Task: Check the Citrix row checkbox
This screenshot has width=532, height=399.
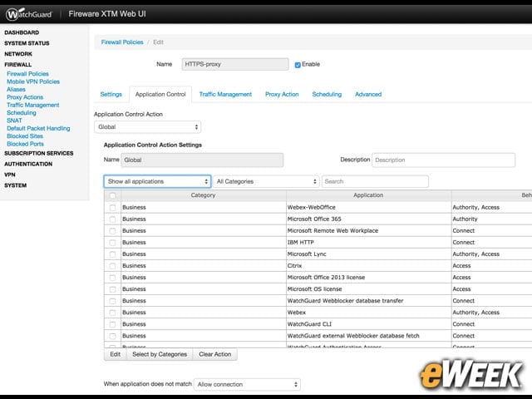Action: coord(113,266)
